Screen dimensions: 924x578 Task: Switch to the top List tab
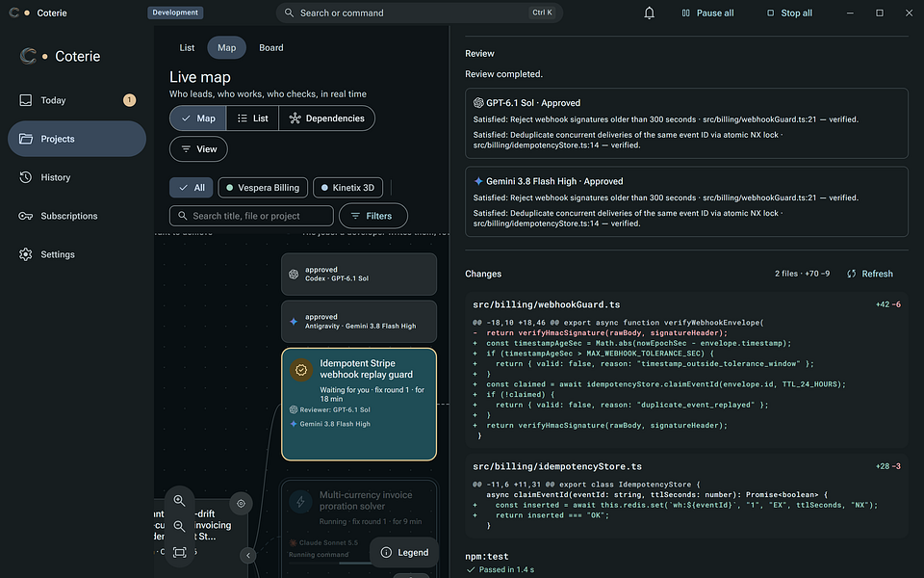(x=187, y=48)
